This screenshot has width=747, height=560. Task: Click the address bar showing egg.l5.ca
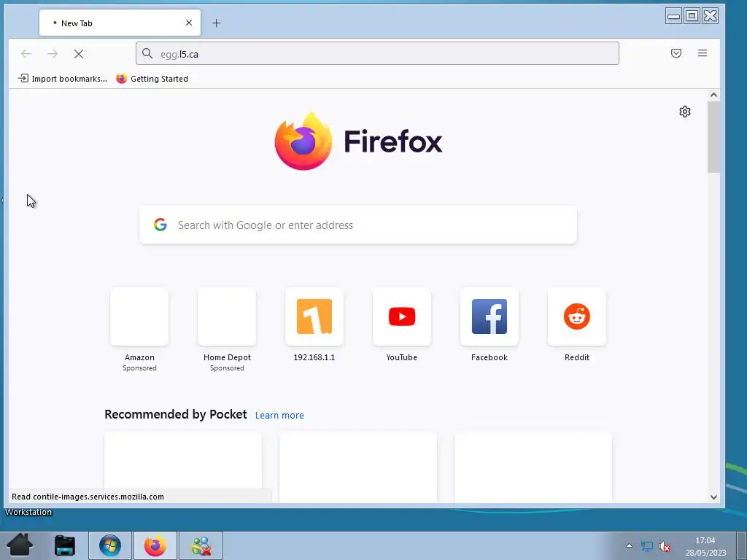point(377,53)
